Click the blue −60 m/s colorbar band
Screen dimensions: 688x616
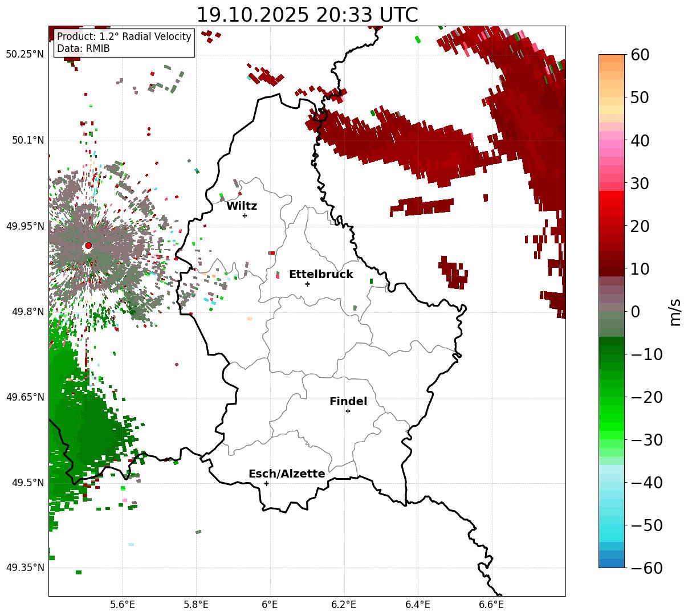tap(612, 564)
